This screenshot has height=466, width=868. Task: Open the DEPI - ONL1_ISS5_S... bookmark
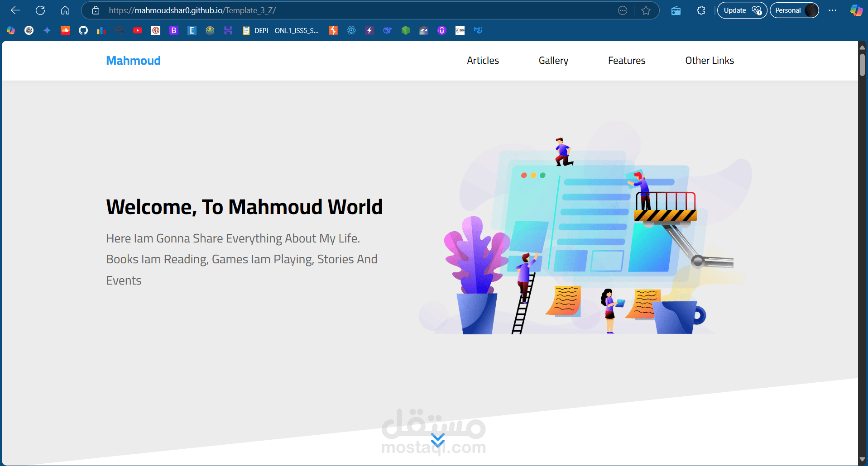(281, 30)
